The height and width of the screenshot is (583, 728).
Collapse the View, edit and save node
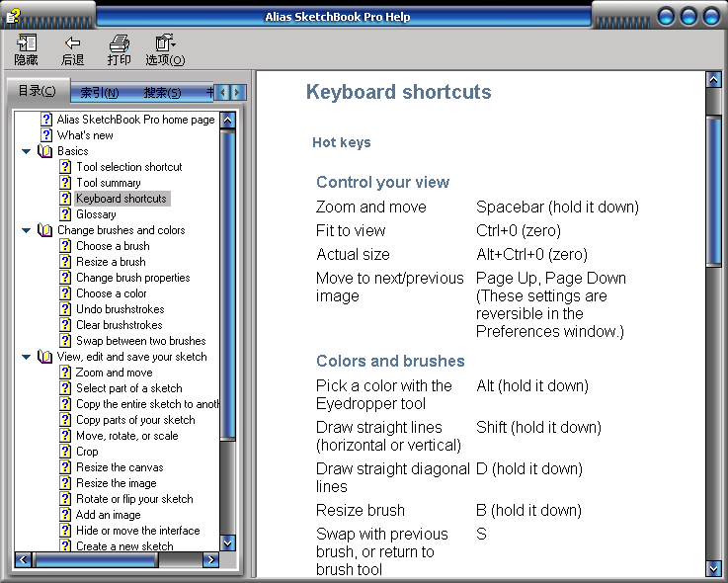[x=27, y=357]
